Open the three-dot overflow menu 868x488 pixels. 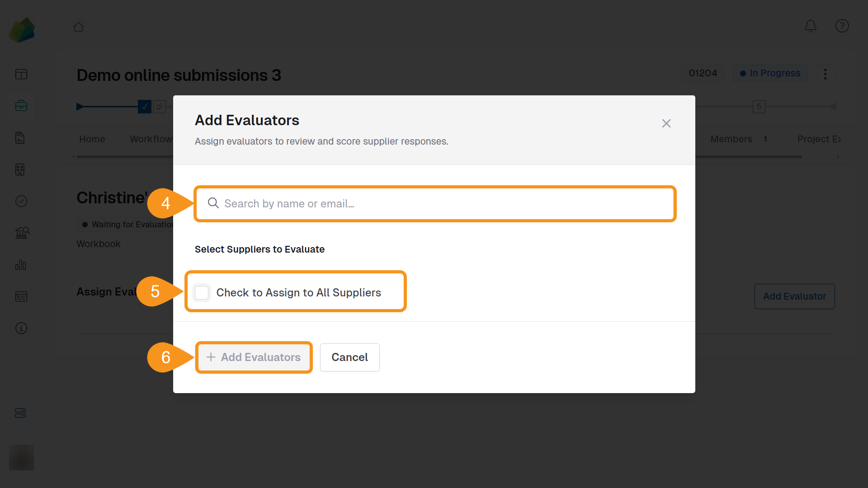point(825,74)
